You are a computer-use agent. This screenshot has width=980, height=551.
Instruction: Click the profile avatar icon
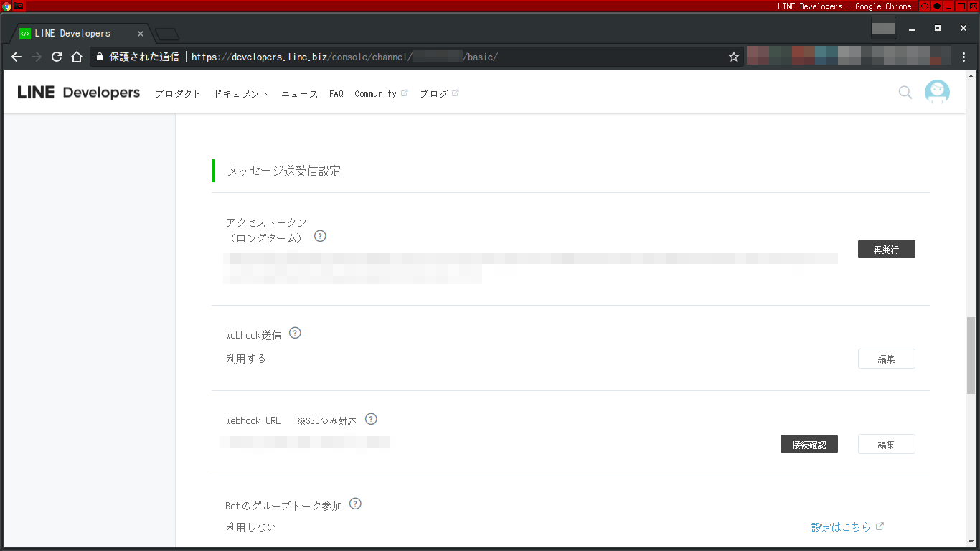[937, 92]
